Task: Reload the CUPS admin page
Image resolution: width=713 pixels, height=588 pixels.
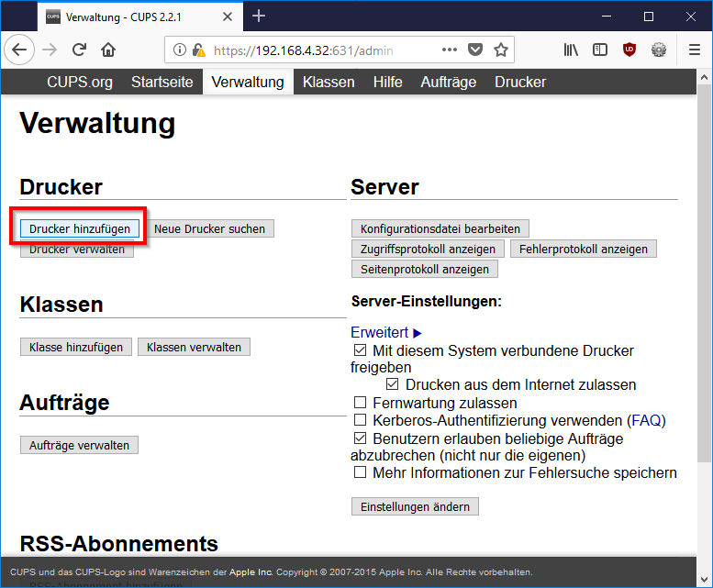Action: (79, 50)
